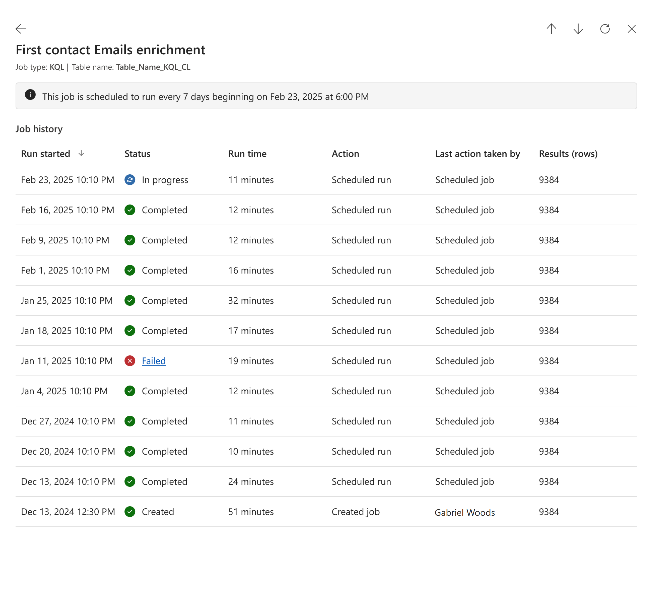Viewport: 653px width, 590px height.
Task: Click the back arrow icon
Action: pyautogui.click(x=21, y=29)
